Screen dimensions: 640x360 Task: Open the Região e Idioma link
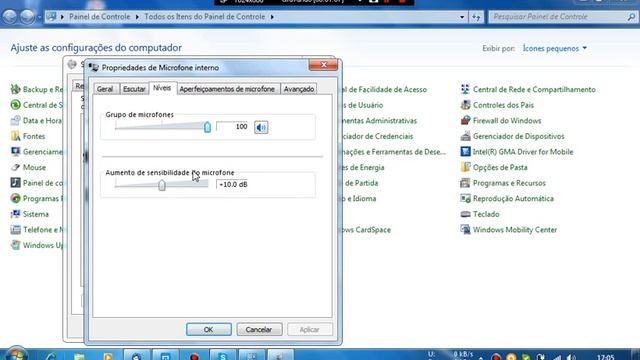tap(359, 198)
